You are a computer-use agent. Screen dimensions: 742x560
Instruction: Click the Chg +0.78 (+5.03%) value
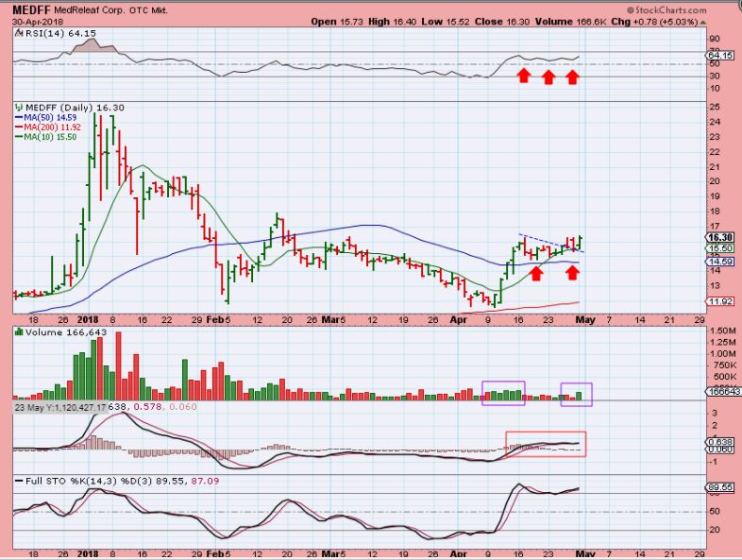click(654, 22)
